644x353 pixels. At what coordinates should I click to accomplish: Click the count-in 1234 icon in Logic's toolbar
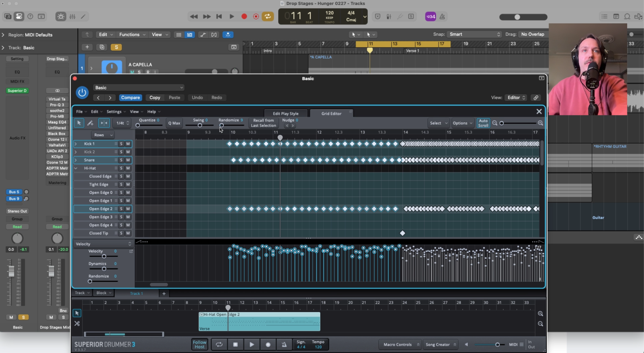pyautogui.click(x=430, y=16)
